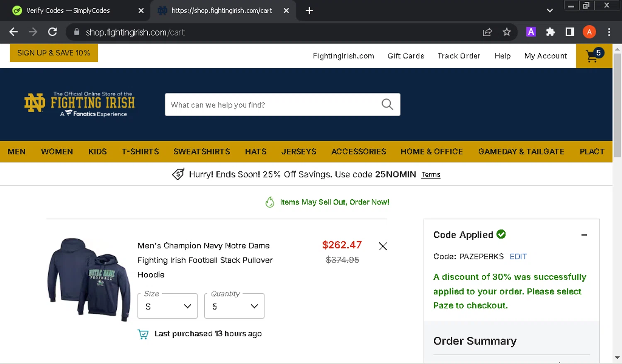Open My Account
Viewport: 622px width, 364px height.
546,56
